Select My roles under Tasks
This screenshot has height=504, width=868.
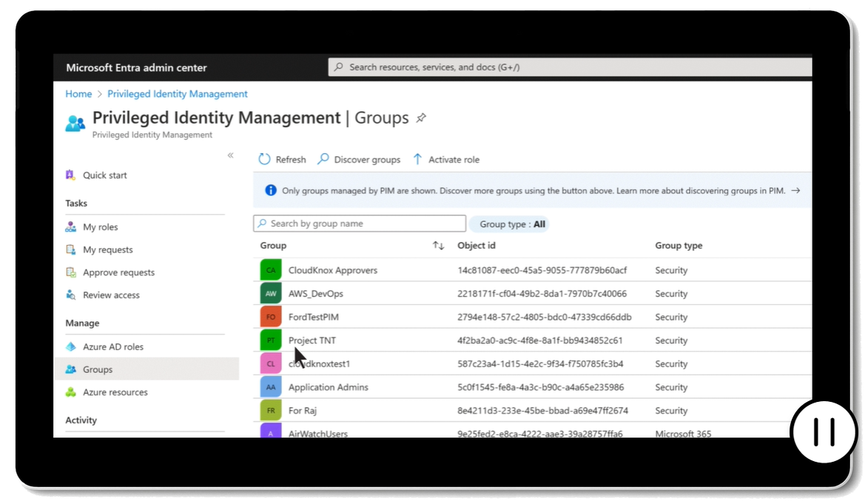(100, 227)
